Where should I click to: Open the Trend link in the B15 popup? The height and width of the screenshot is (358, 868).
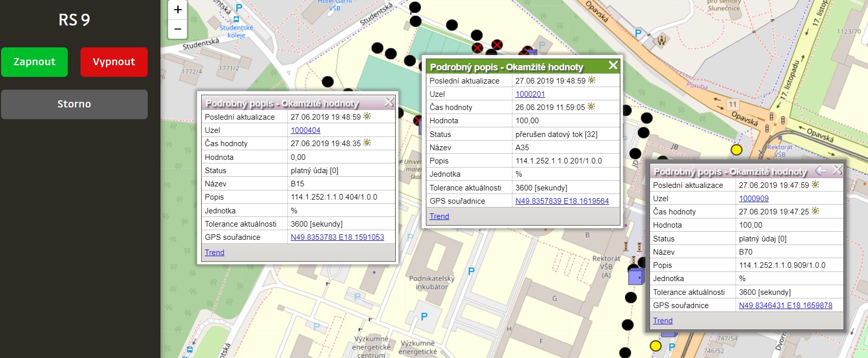[x=214, y=253]
